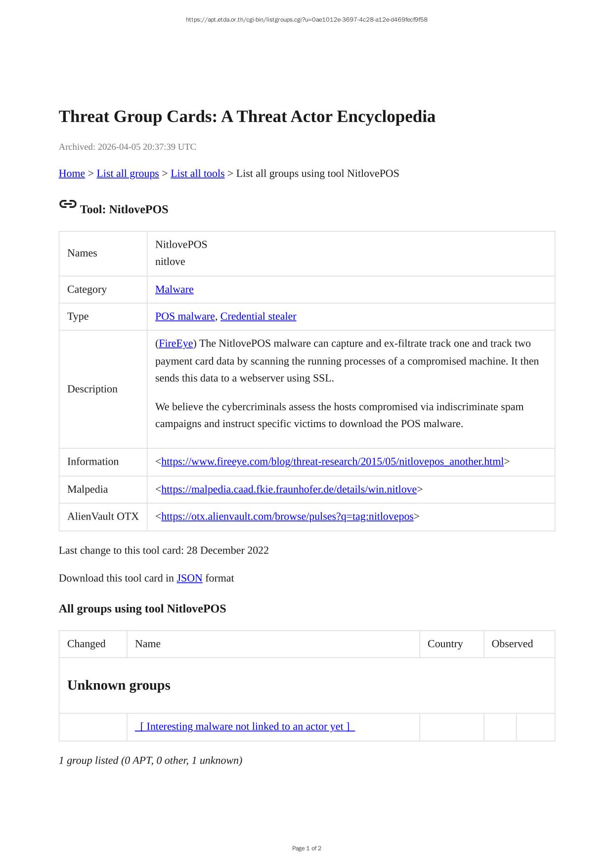614x868 pixels.
Task: Click the chain link icon beside Tool: NitlovePOS
Action: 68,204
